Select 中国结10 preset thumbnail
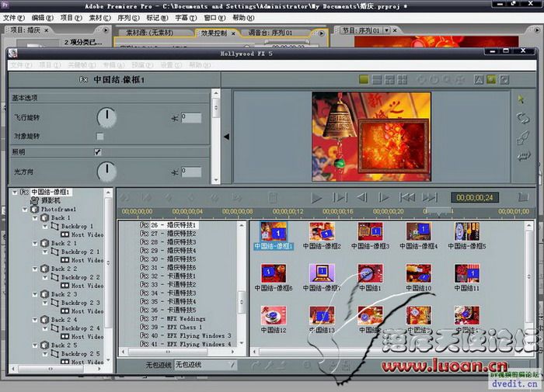The width and height of the screenshot is (544, 392). [x=419, y=273]
